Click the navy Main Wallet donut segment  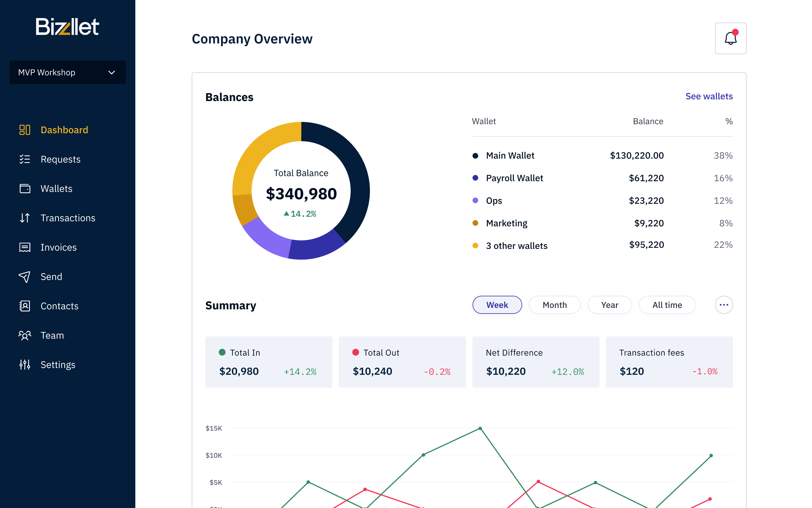[x=358, y=181]
